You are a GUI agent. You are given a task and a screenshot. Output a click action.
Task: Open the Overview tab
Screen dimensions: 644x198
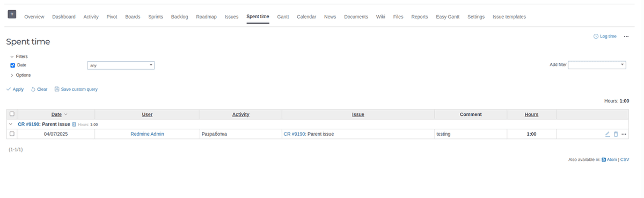(34, 17)
